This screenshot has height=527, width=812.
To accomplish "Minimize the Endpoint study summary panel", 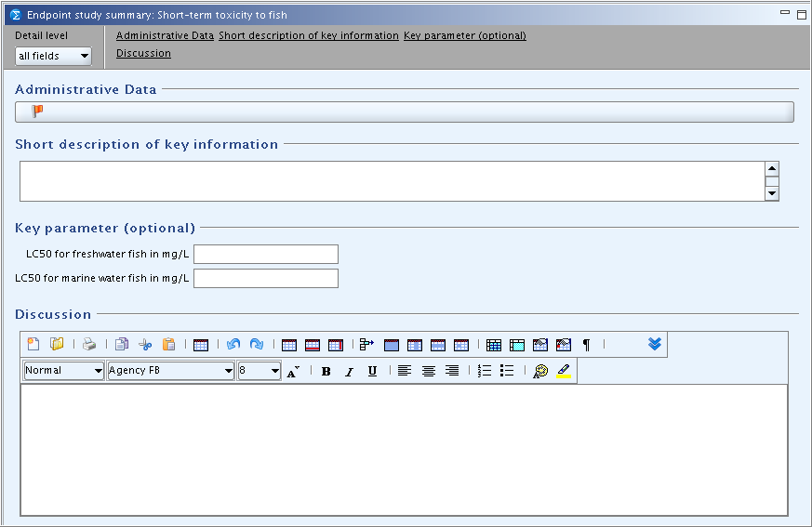I will coord(785,12).
